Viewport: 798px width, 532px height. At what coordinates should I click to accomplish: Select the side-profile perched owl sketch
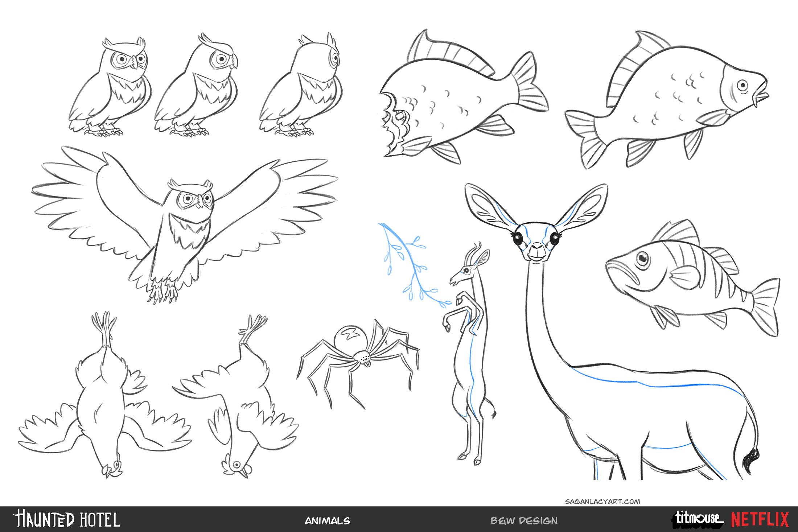point(301,84)
